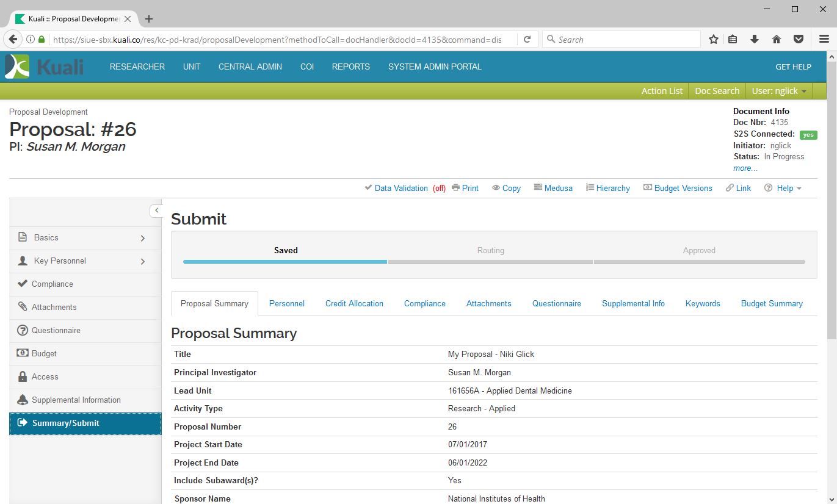Switch to the Budget Summary tab

(x=772, y=303)
